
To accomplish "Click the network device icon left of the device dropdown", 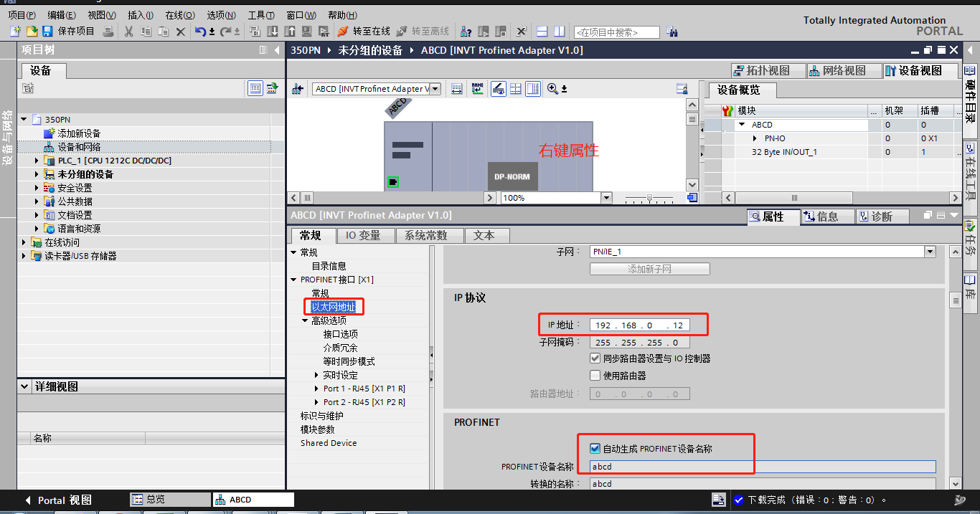I will point(298,89).
